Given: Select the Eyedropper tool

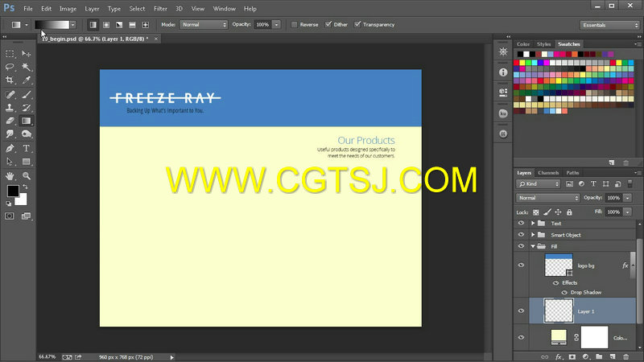Looking at the screenshot, I should point(27,80).
